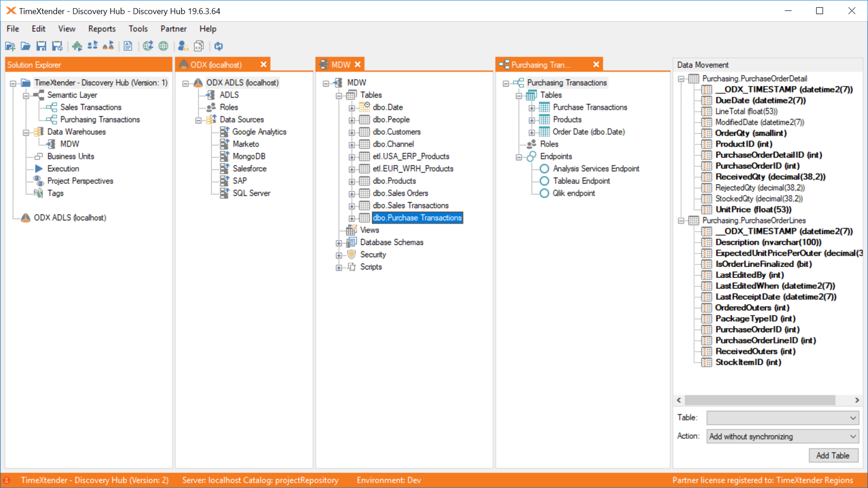Collapse the Semantic Layer node
Viewport: 868px width, 488px height.
[x=26, y=95]
